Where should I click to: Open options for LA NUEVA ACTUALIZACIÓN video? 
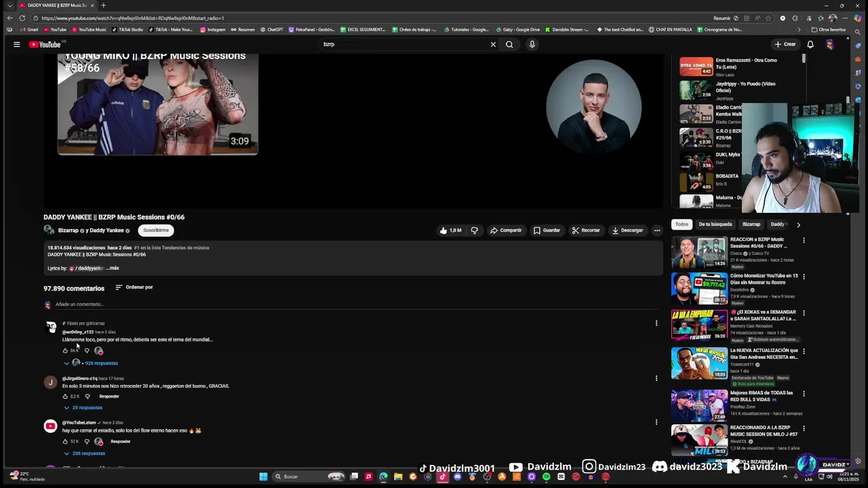tap(804, 352)
